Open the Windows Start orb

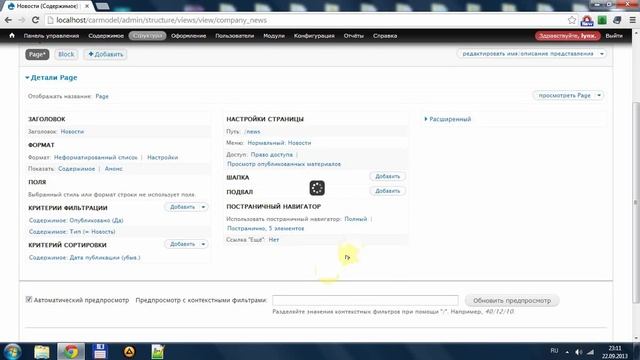click(12, 351)
